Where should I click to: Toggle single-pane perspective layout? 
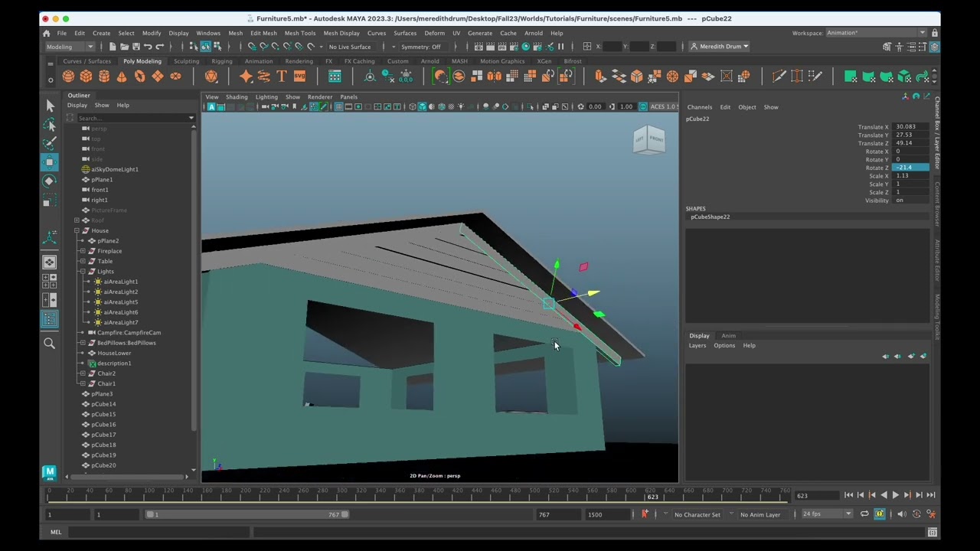(50, 262)
